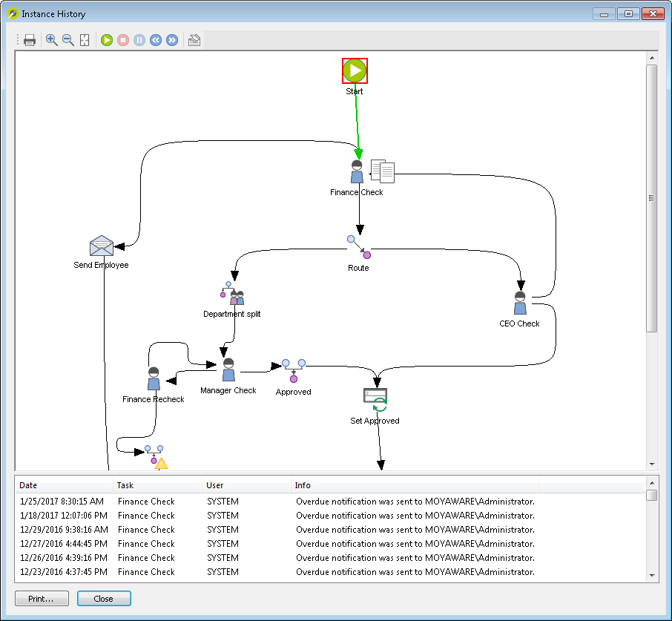The height and width of the screenshot is (621, 672).
Task: Open the signature/notes toolbar icon
Action: pos(194,40)
